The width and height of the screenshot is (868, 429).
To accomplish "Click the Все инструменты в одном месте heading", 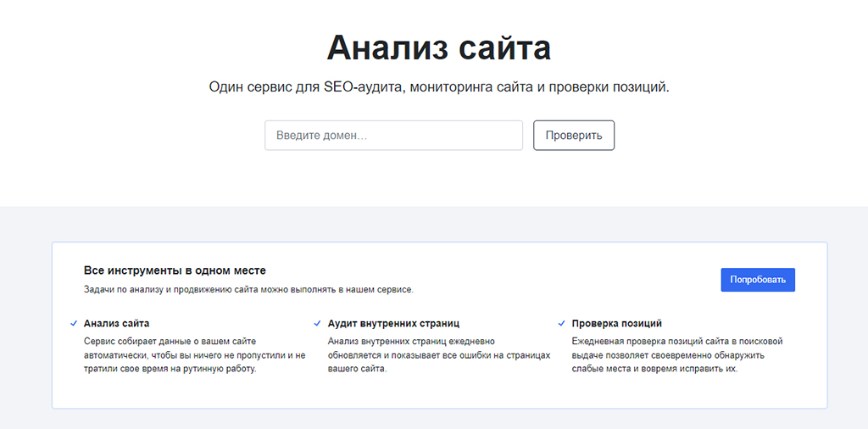I will 175,270.
